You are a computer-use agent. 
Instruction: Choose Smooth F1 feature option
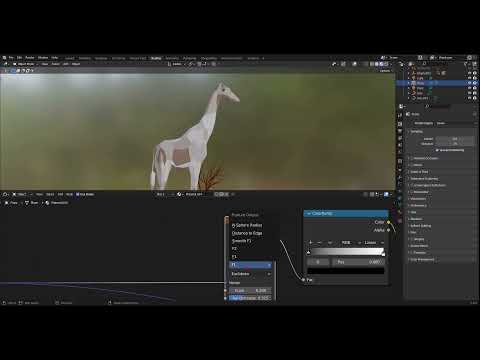(x=242, y=241)
